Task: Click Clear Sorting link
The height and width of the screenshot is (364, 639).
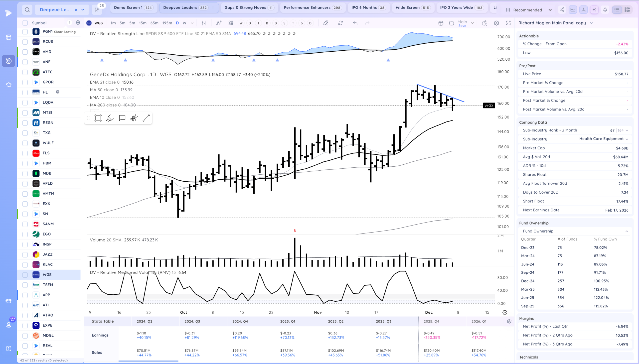Action: [x=65, y=32]
